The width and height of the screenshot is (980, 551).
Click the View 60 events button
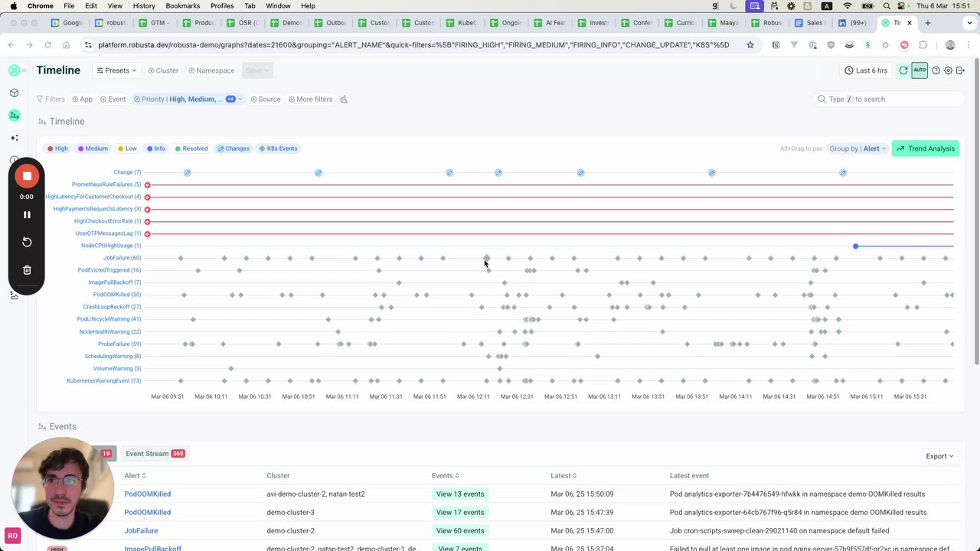pos(460,530)
